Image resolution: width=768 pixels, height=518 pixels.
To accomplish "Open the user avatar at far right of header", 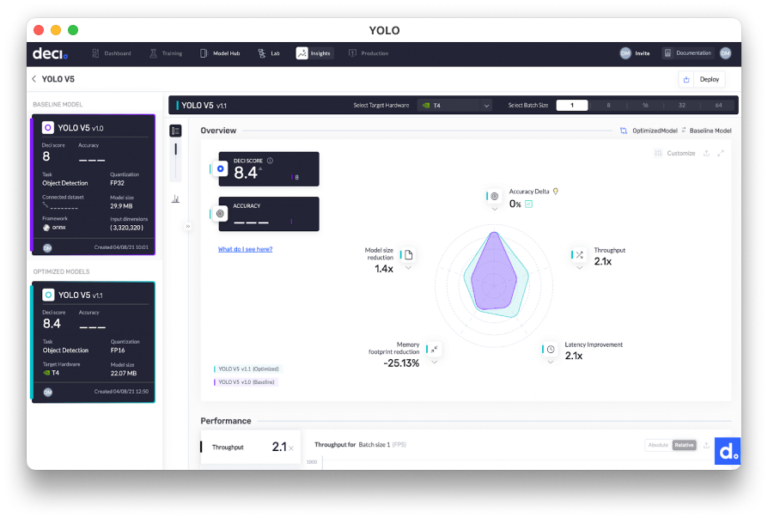I will click(725, 53).
